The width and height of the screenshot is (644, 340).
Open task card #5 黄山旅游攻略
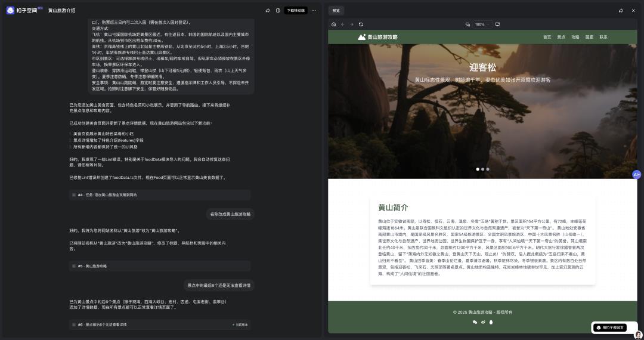click(x=160, y=266)
